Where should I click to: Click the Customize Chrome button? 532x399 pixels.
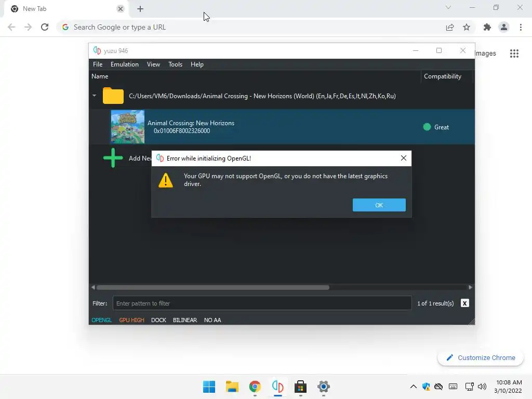pyautogui.click(x=481, y=357)
